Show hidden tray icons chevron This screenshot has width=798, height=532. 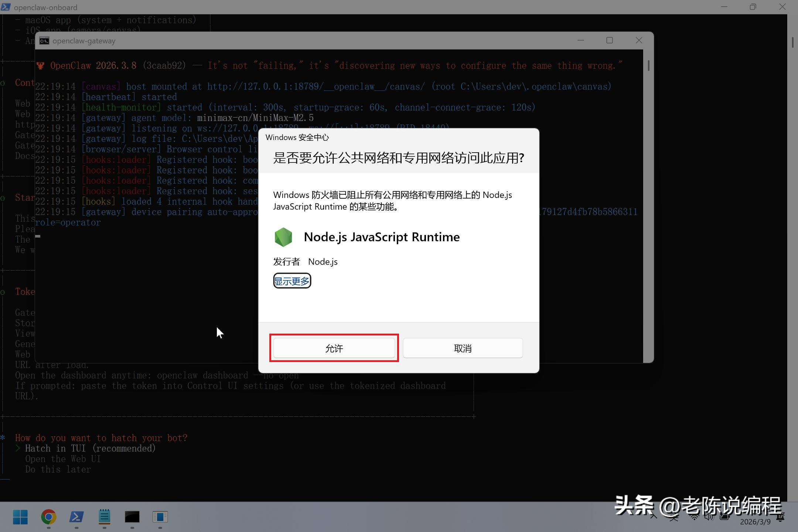pyautogui.click(x=654, y=516)
